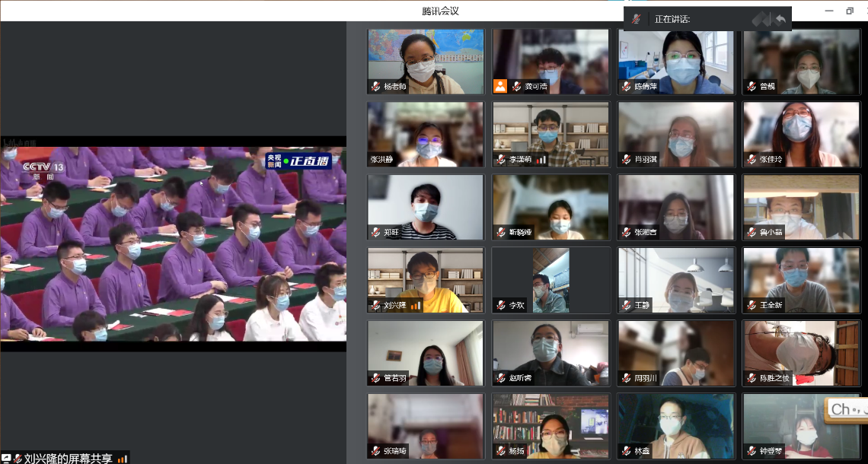Click the orange signal bars on 刘兴隆's tile
The image size is (868, 464).
click(416, 306)
